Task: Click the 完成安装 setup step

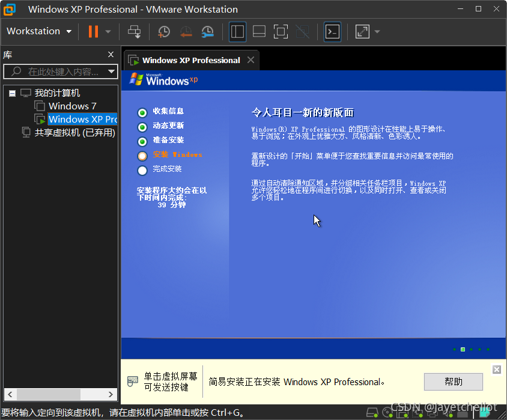Action: pyautogui.click(x=167, y=169)
